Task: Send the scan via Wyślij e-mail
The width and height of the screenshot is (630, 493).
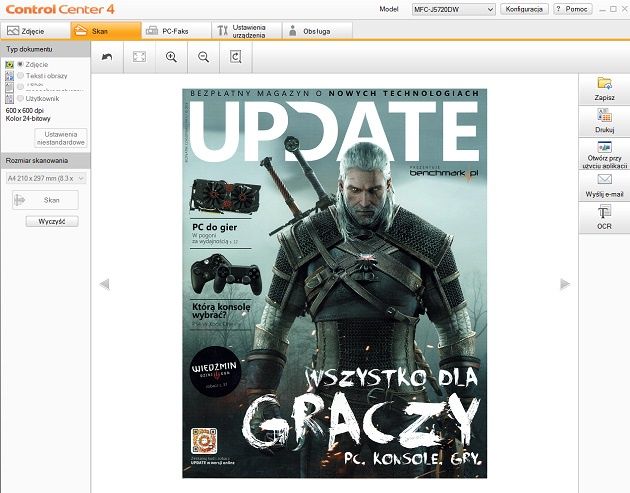Action: pos(604,186)
